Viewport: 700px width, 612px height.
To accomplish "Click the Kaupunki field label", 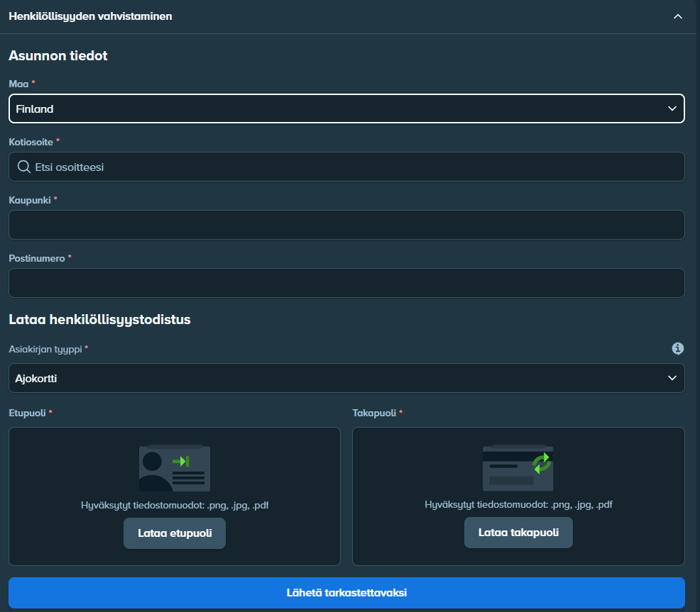I will pos(29,200).
